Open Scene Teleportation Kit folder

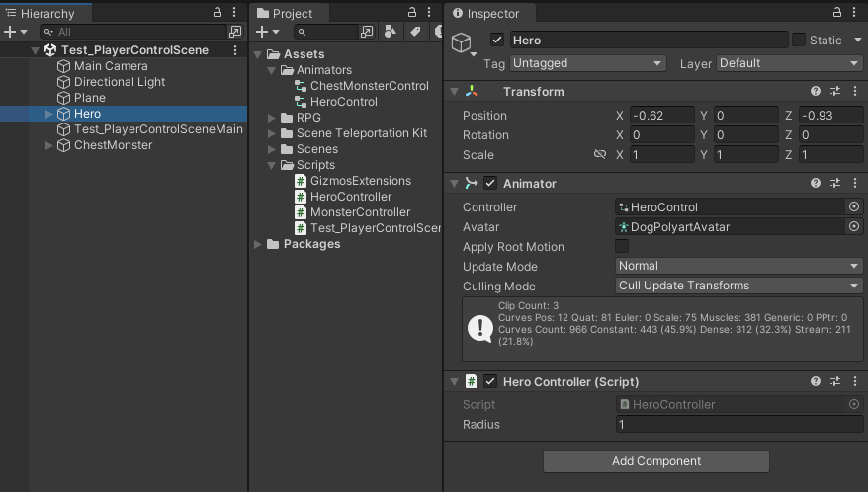(362, 133)
